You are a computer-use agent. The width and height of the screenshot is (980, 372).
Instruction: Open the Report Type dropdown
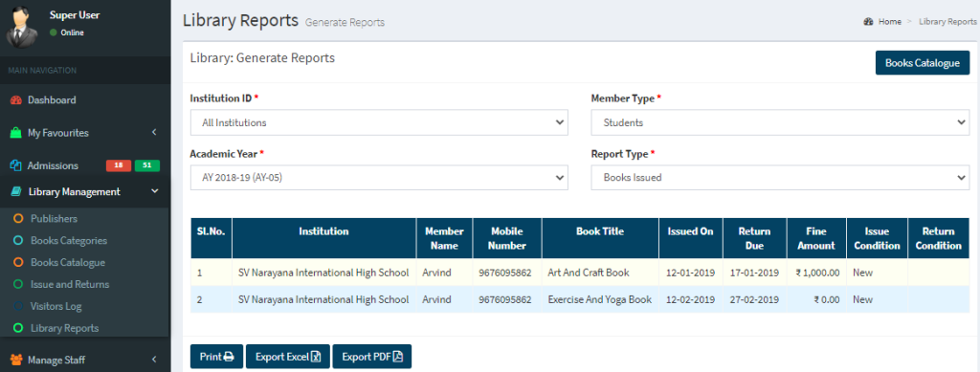(x=780, y=177)
